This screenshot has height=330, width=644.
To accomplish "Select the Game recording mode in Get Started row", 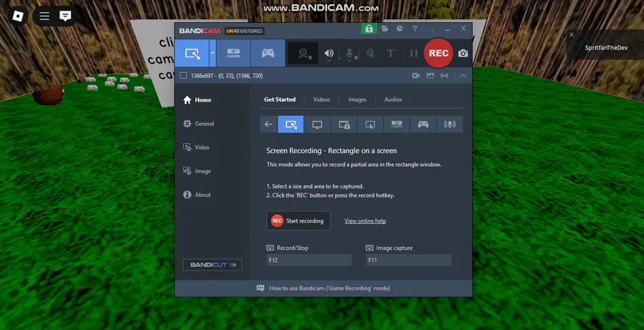I will tap(424, 124).
